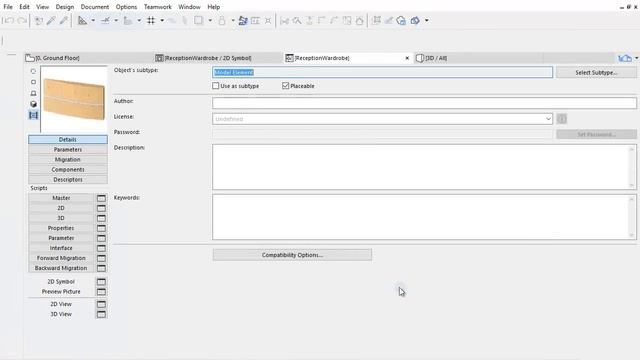
Task: Expand the arrow next to blue 3D cube icon
Action: (427, 20)
